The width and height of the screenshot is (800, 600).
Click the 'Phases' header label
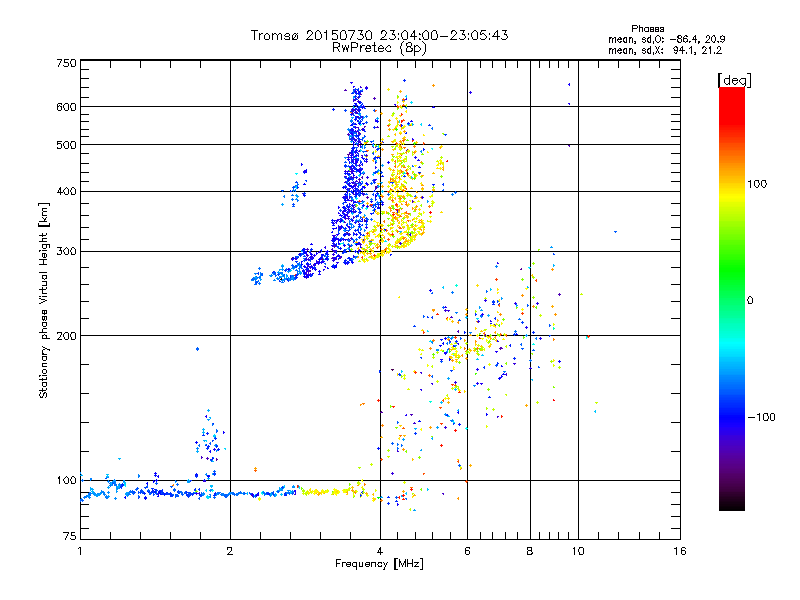[647, 29]
